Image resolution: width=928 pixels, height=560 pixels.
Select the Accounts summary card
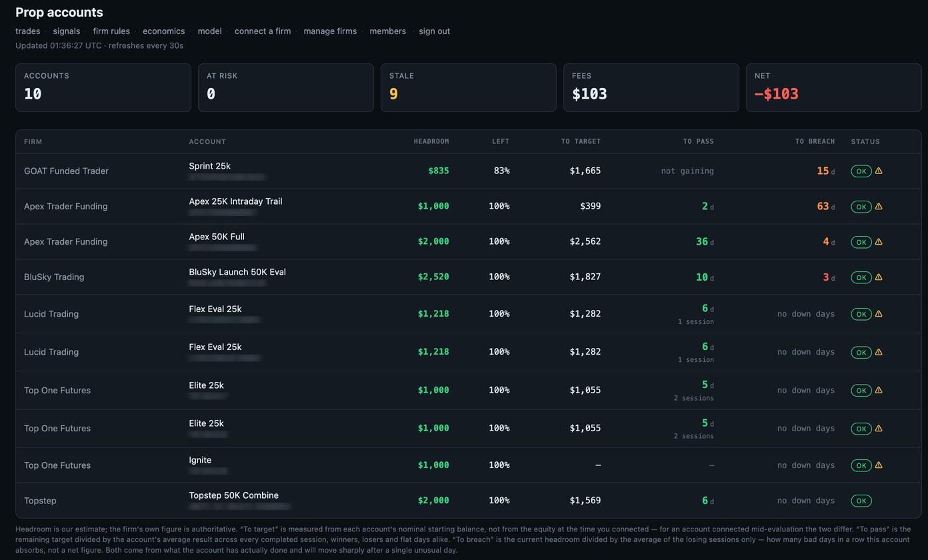tap(103, 87)
